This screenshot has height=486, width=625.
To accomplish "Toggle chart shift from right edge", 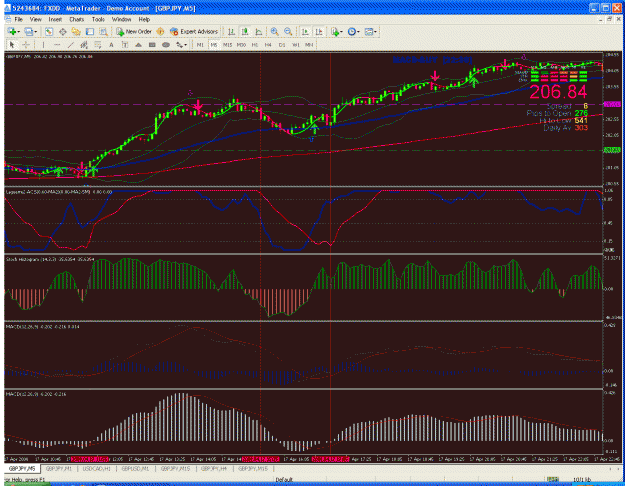I will coord(319,31).
